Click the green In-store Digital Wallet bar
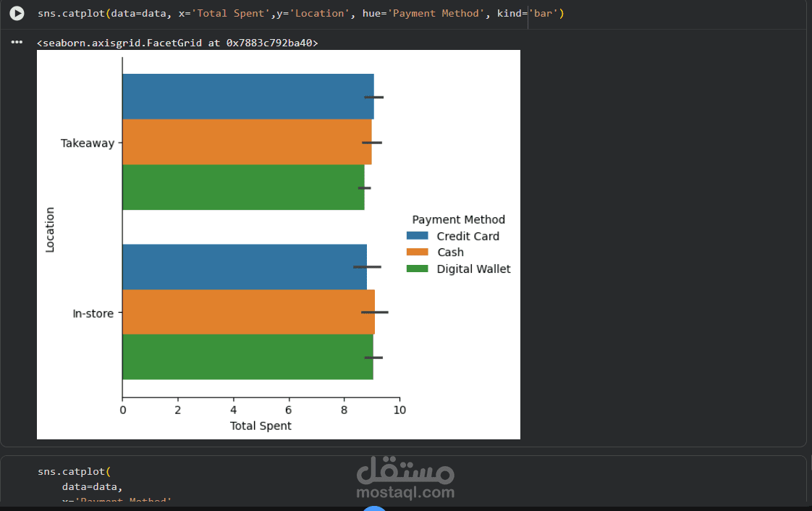Viewport: 812px width, 511px height. click(x=248, y=357)
